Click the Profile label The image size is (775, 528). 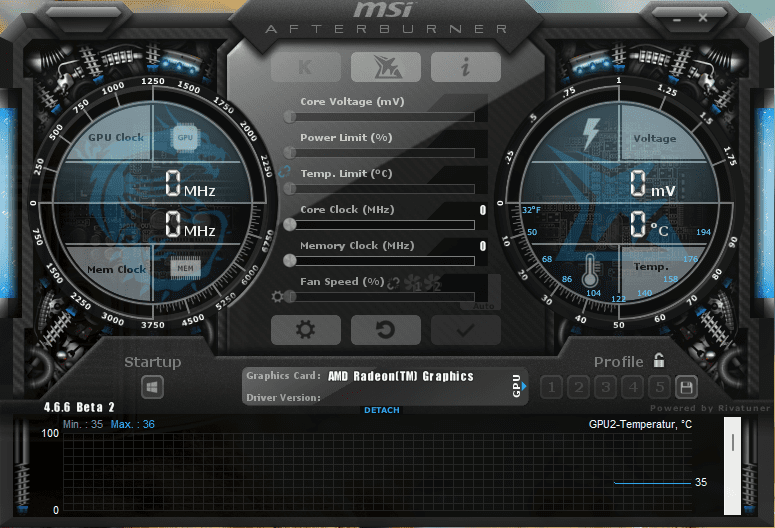618,362
